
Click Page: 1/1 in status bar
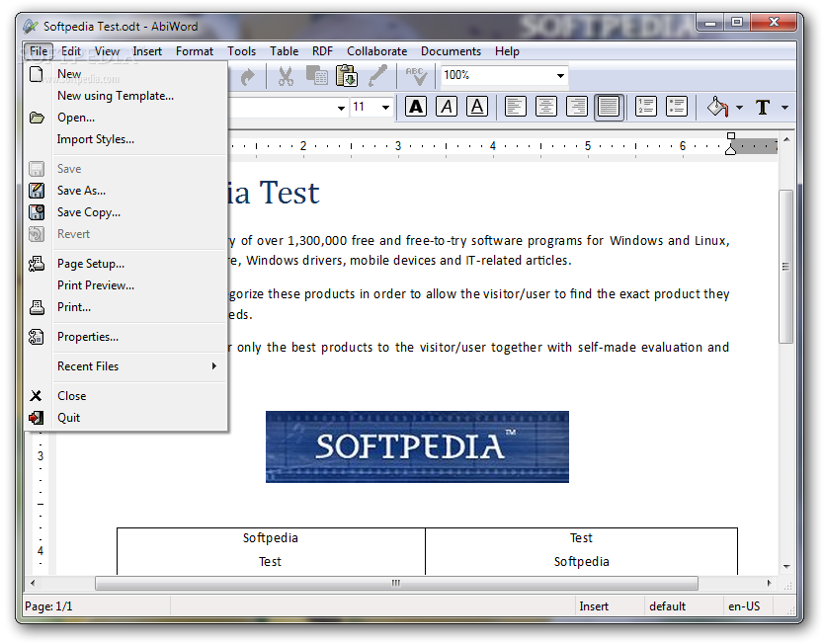tap(48, 606)
